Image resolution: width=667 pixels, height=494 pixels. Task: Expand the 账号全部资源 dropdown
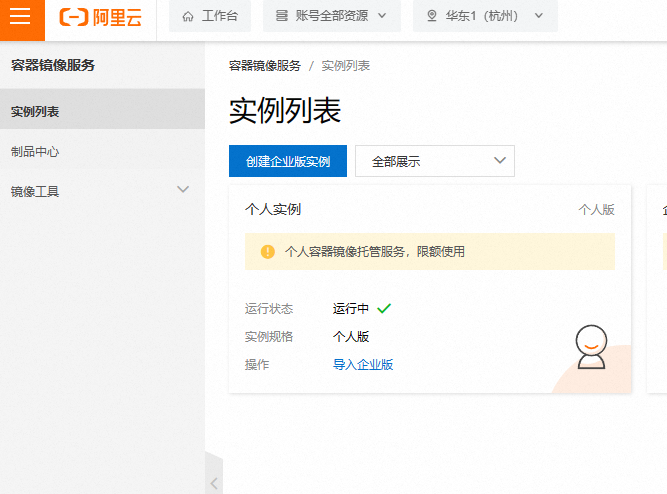pos(332,16)
